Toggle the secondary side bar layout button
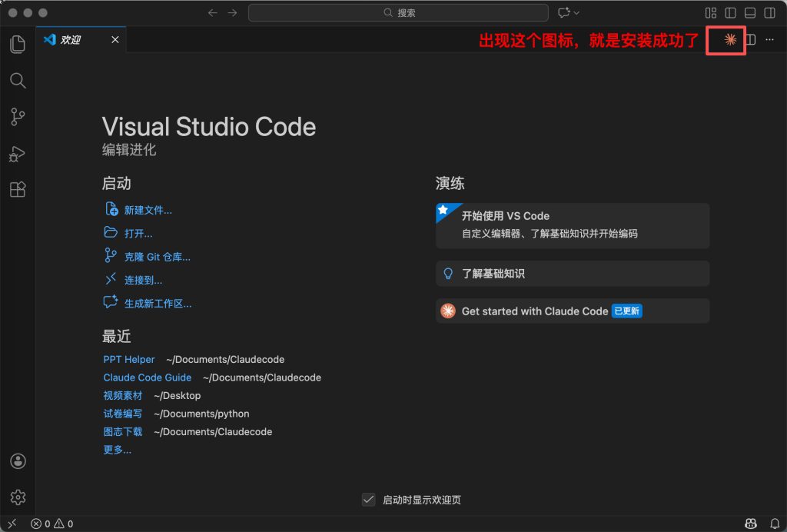 pos(769,13)
